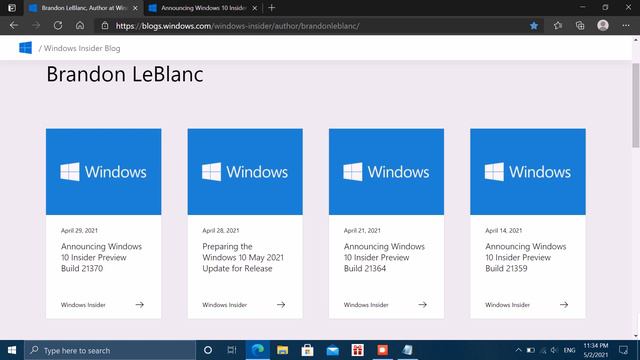
Task: Open the Build 21370 article title
Action: tap(101, 258)
